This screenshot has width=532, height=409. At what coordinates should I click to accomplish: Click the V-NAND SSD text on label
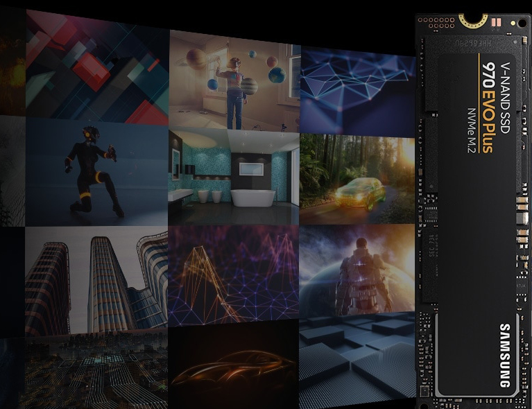(504, 98)
